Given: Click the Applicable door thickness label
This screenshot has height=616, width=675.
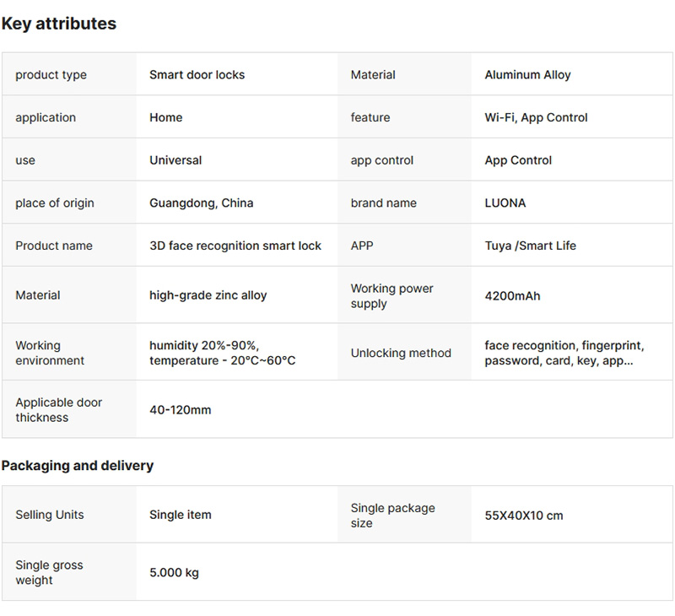Looking at the screenshot, I should [58, 410].
